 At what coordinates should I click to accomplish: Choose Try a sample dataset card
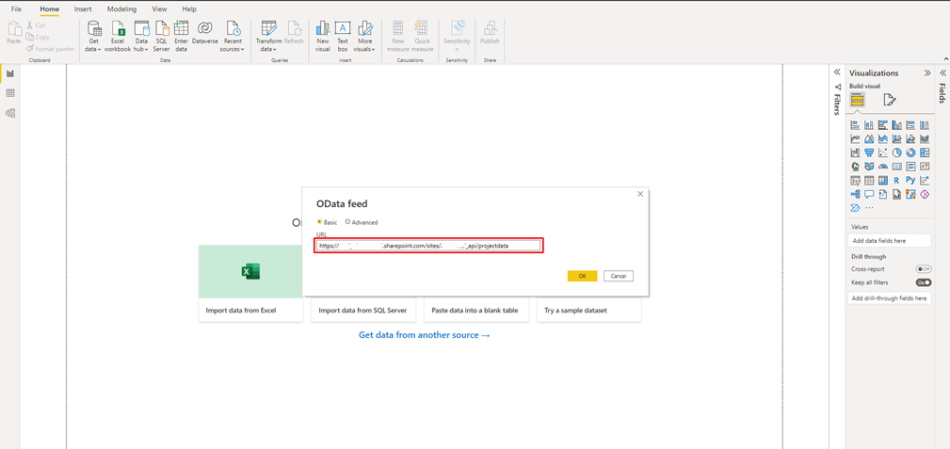click(x=589, y=310)
